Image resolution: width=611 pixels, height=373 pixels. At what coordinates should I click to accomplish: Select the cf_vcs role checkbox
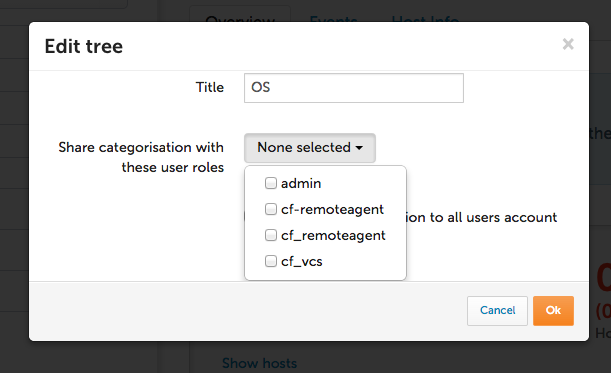point(271,261)
